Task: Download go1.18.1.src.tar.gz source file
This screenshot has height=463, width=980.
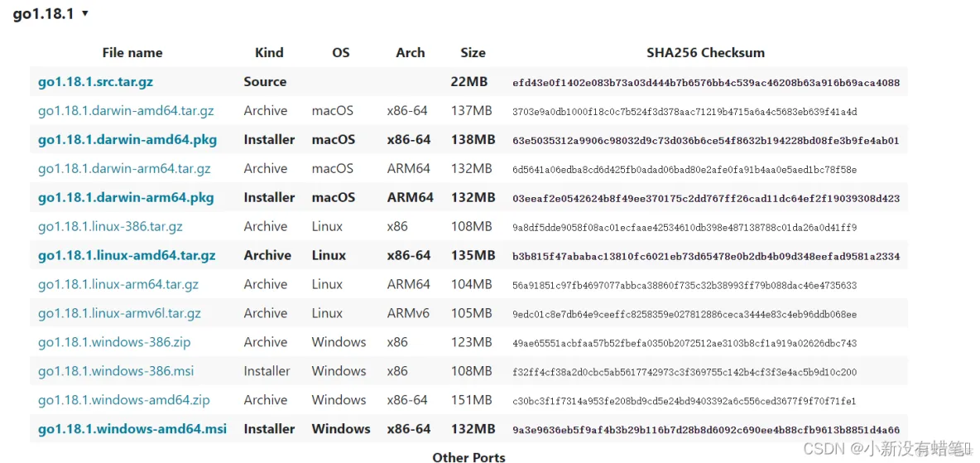Action: (x=96, y=82)
